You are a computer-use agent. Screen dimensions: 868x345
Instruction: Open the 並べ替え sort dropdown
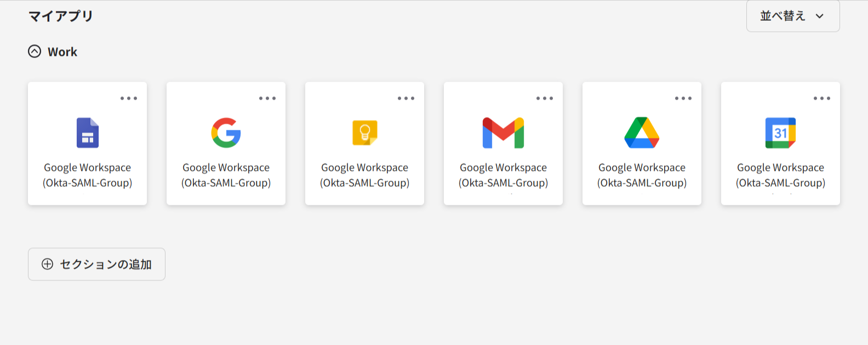pyautogui.click(x=793, y=16)
